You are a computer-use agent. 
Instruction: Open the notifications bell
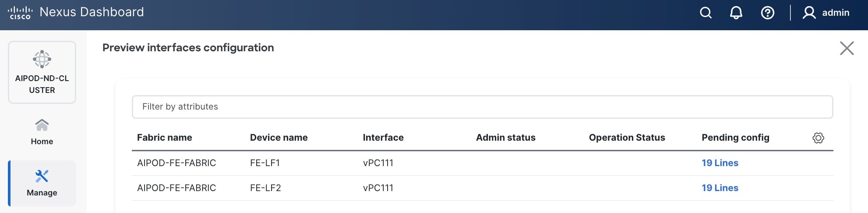pos(736,13)
